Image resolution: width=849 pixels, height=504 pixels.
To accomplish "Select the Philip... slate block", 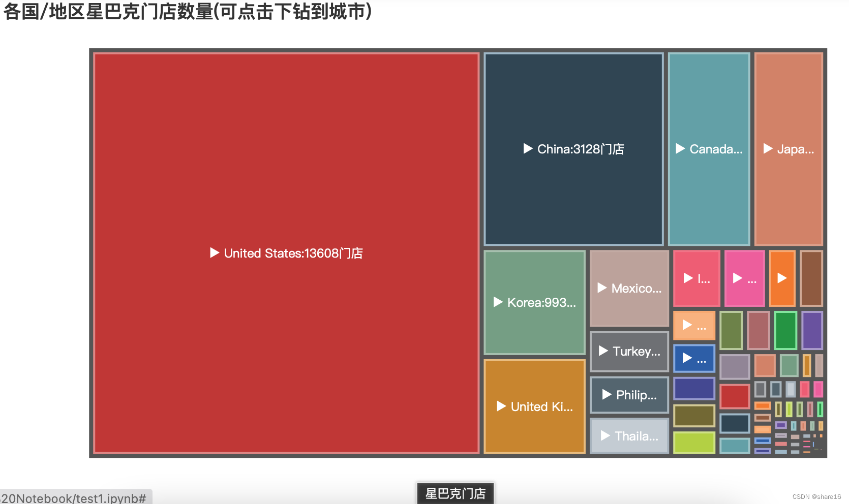I will point(629,395).
